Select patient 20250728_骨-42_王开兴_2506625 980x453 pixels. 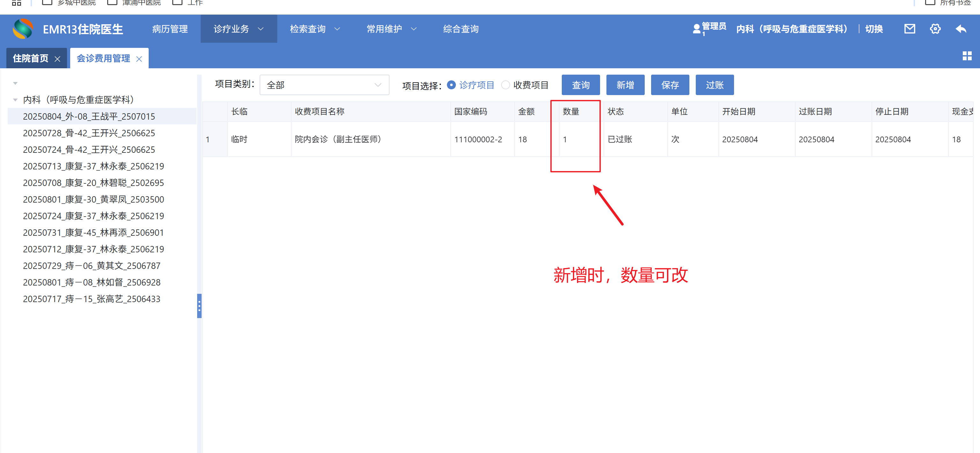click(x=89, y=133)
